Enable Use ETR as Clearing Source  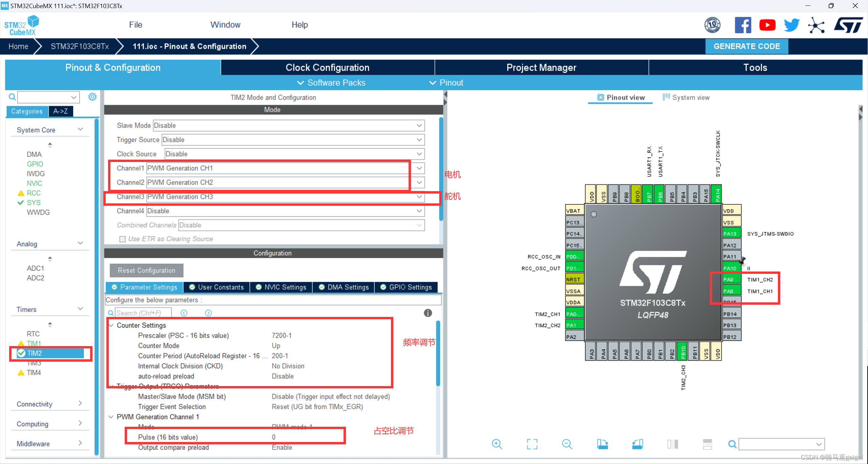123,239
